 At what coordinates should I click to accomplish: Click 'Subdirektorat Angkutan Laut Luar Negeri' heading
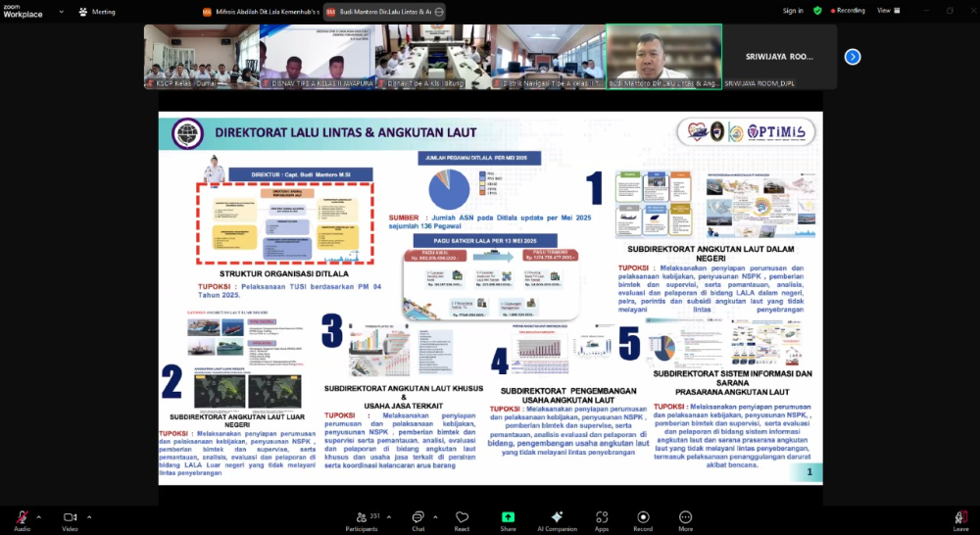point(237,420)
